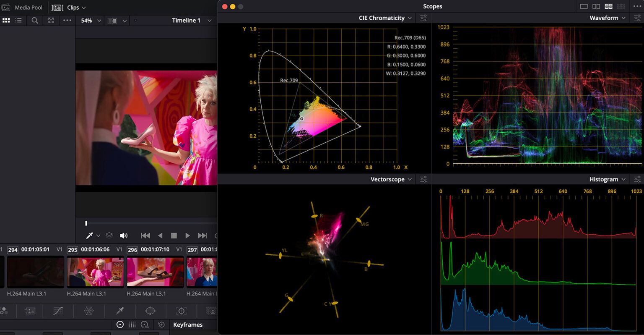Switch the media pool to list view
This screenshot has height=335, width=644.
[x=18, y=20]
